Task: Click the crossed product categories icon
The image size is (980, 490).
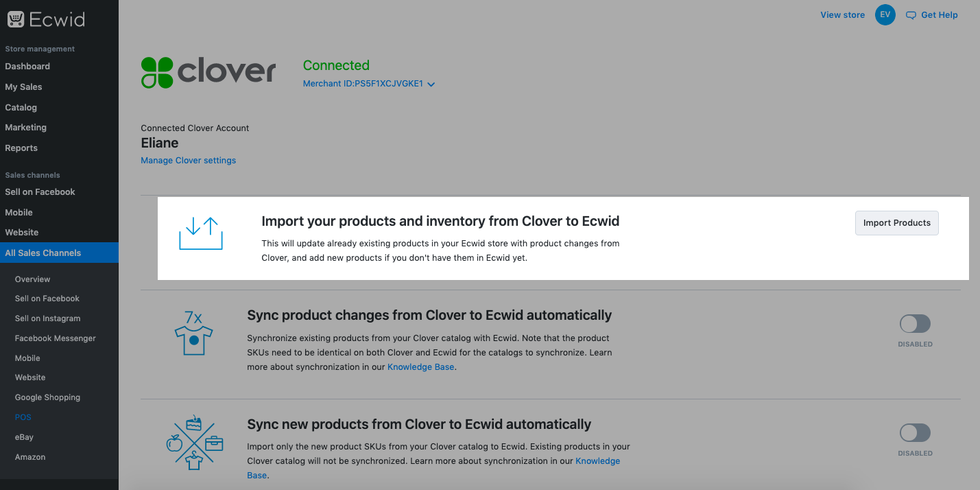Action: [x=194, y=443]
